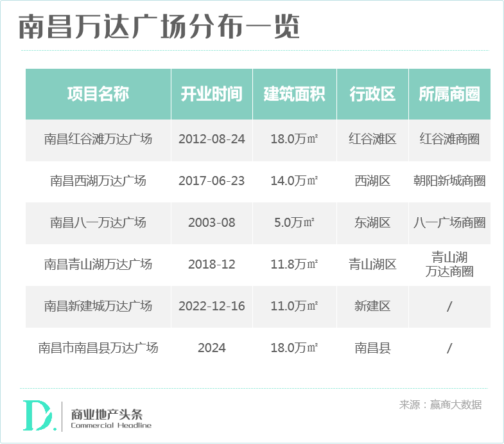Select the cell 南昌西湖万达广场
The width and height of the screenshot is (504, 444).
coord(98,181)
